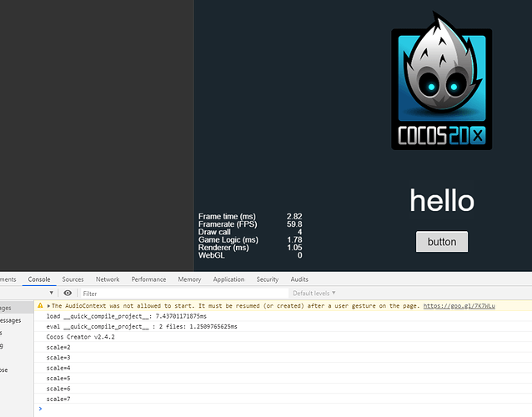Click the Cocos2d-x logo sprite

[442, 81]
